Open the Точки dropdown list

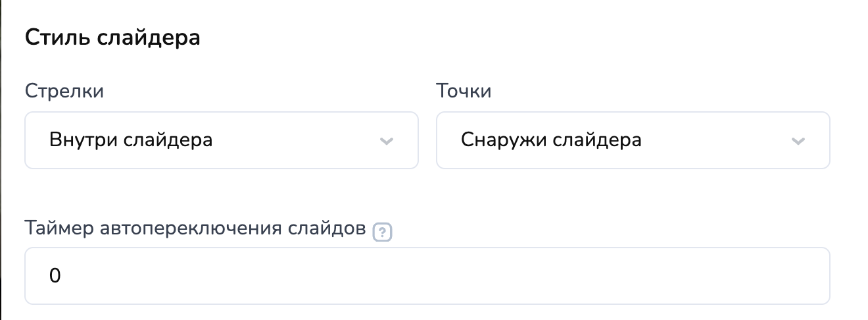633,140
